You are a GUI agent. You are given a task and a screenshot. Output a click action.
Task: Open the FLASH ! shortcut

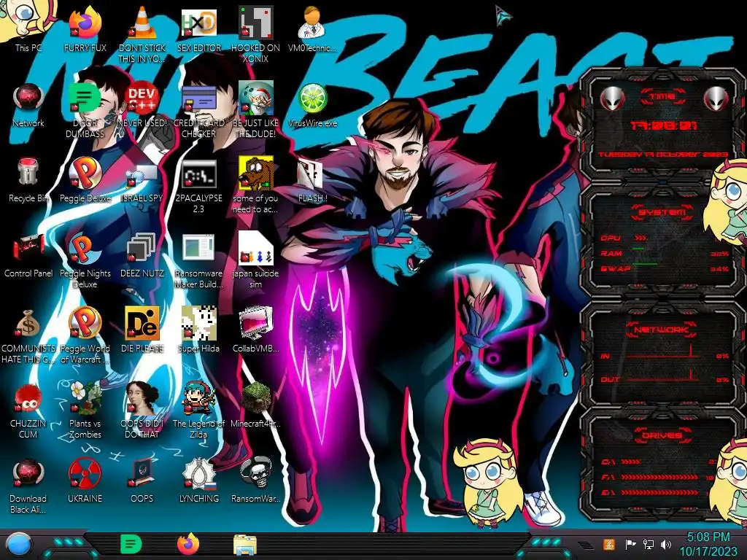312,180
